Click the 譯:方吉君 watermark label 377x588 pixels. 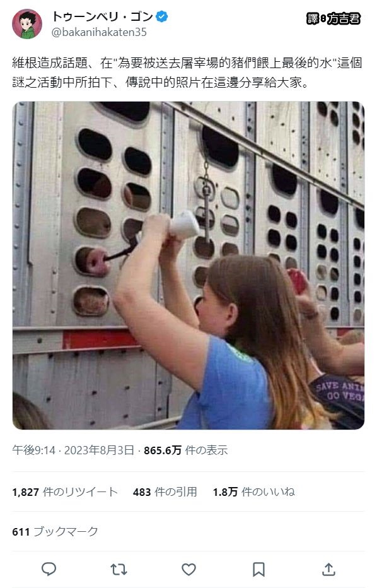(x=333, y=18)
